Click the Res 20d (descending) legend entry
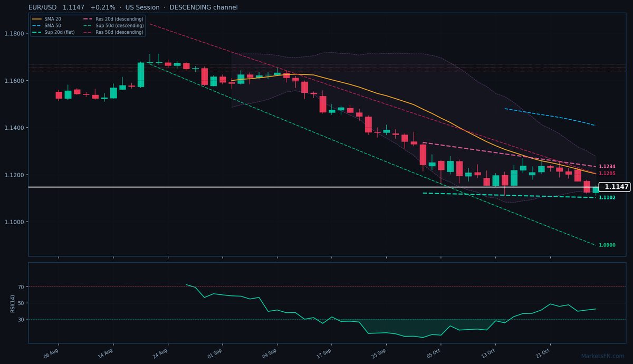Viewport: 633px width, 364px height. (113, 19)
